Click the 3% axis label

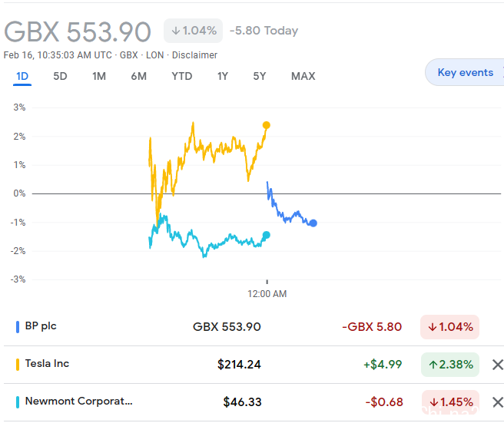pyautogui.click(x=19, y=107)
